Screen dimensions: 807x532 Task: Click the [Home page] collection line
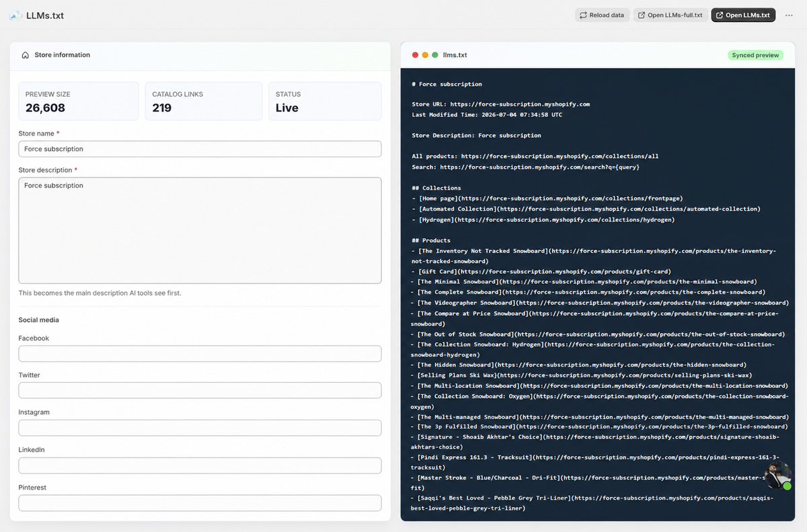(547, 198)
